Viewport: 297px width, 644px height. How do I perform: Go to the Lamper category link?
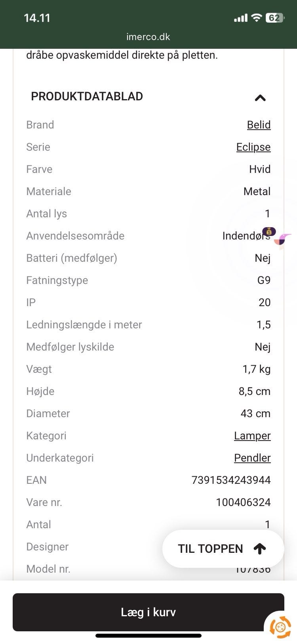click(252, 436)
